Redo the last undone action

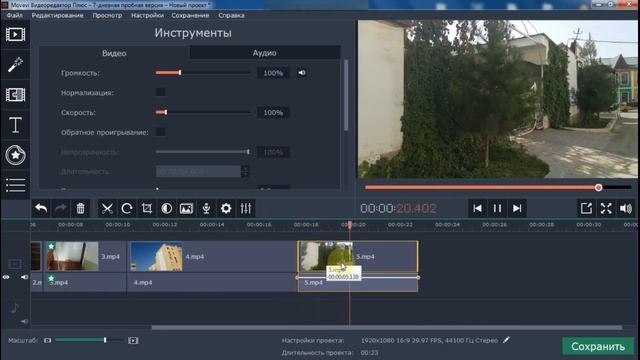click(61, 209)
